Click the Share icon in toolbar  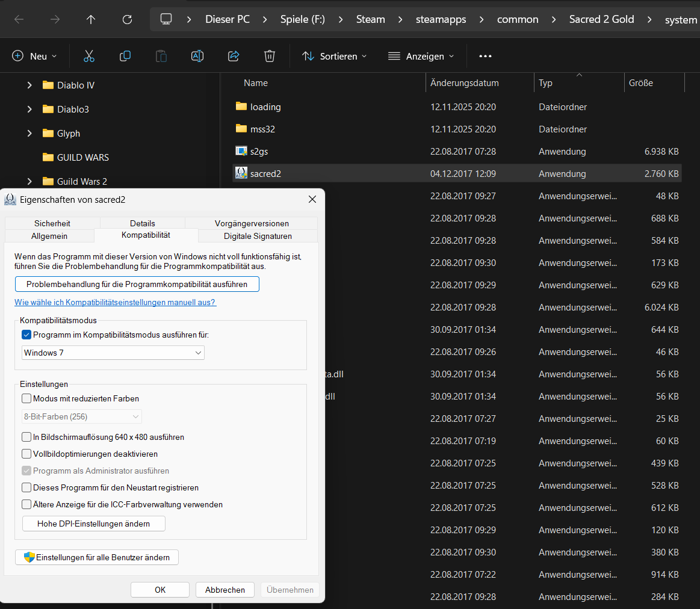(x=234, y=56)
